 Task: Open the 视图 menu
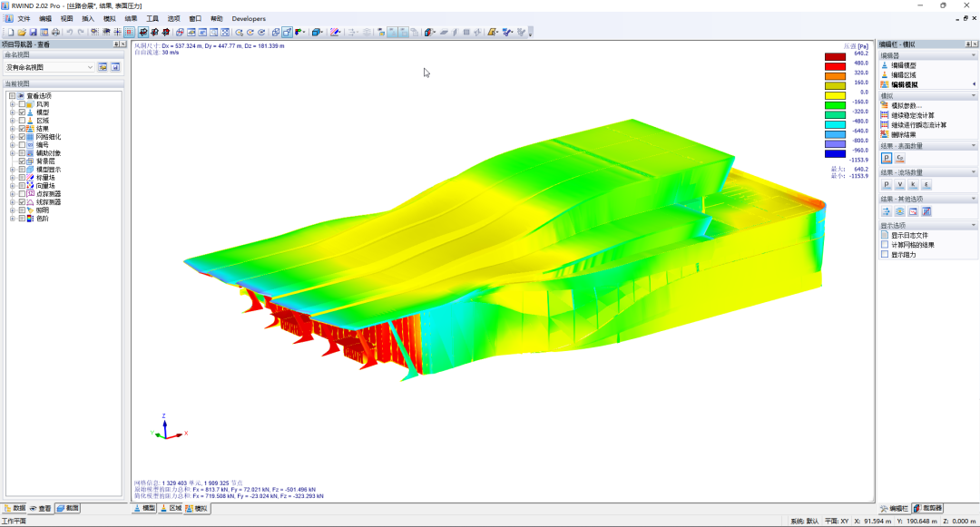coord(66,19)
